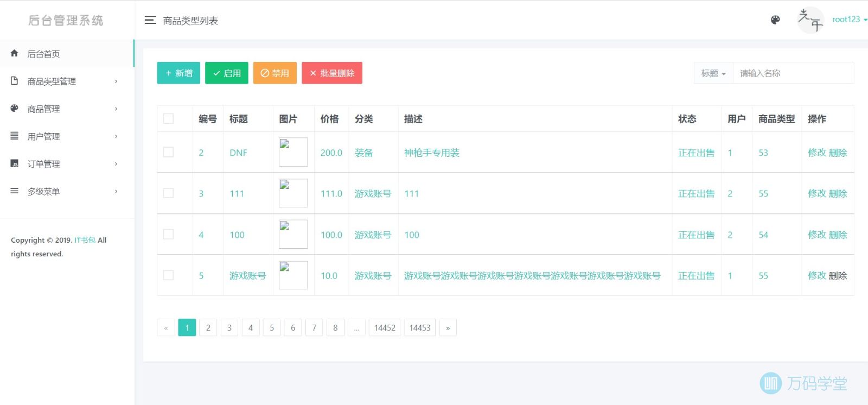
Task: Click the 请输入名称 search input
Action: click(x=793, y=73)
